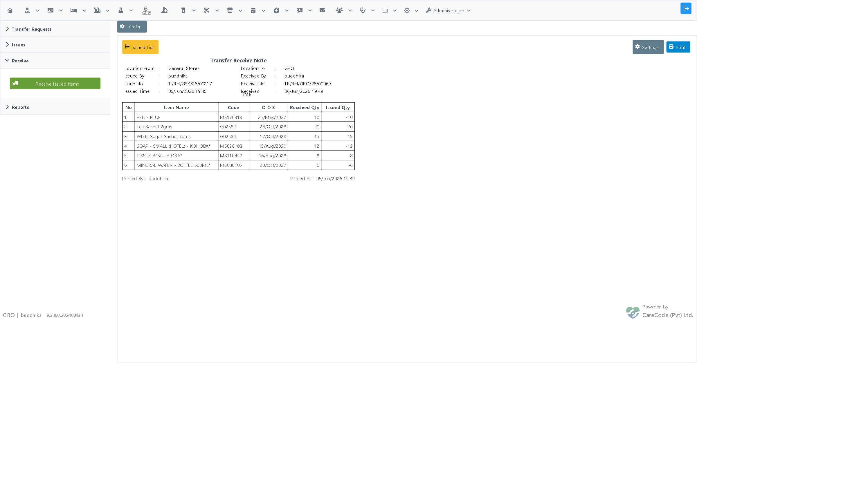Open the cash money menu icon
868x488 pixels.
[300, 10]
